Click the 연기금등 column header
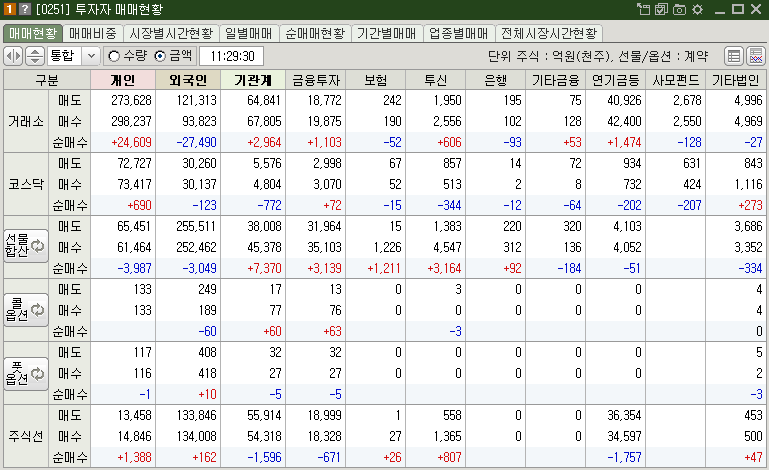 click(x=615, y=80)
